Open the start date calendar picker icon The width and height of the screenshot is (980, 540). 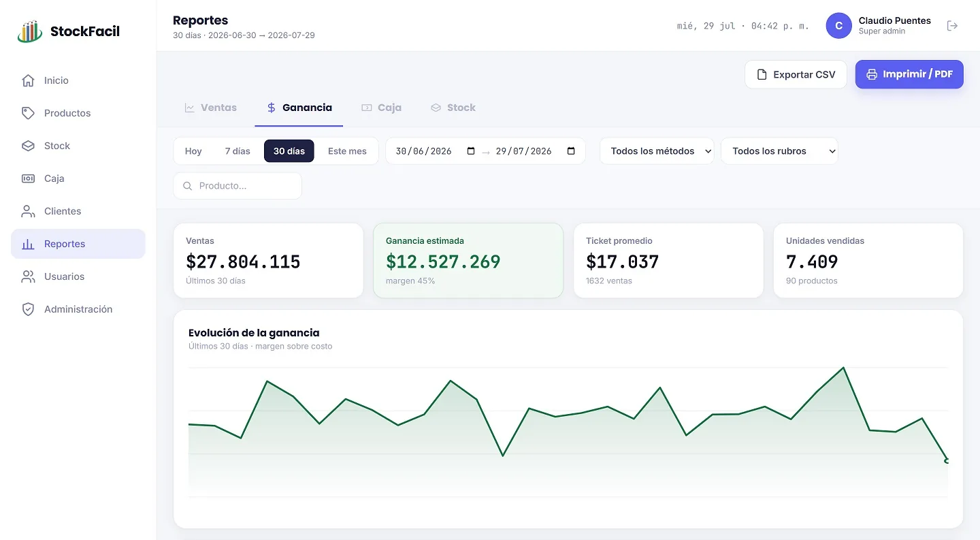(471, 151)
